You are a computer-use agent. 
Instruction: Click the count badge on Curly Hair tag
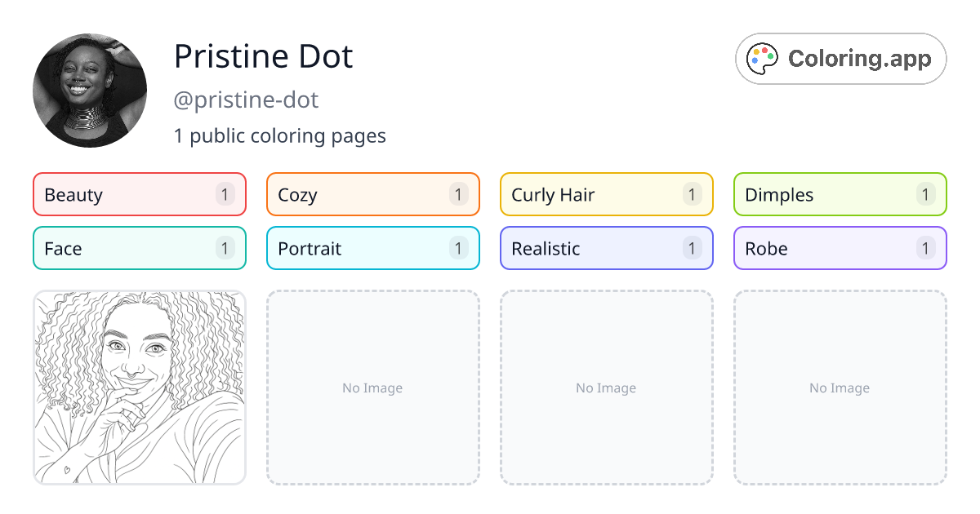tap(692, 194)
